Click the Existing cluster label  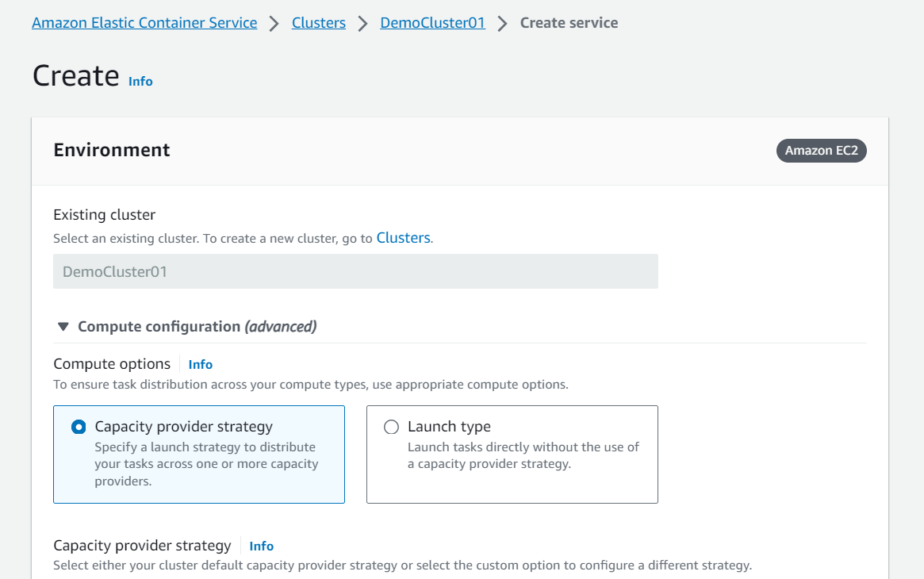coord(105,215)
